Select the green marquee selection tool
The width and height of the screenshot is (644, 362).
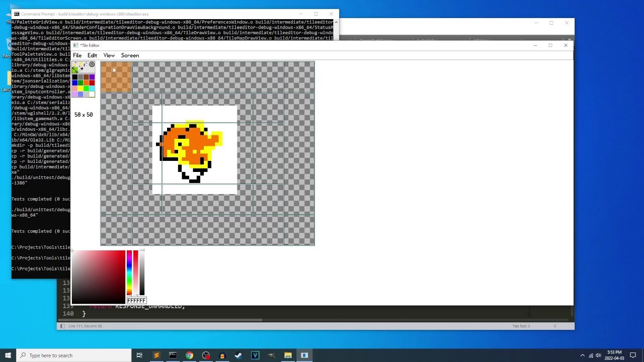[75, 70]
